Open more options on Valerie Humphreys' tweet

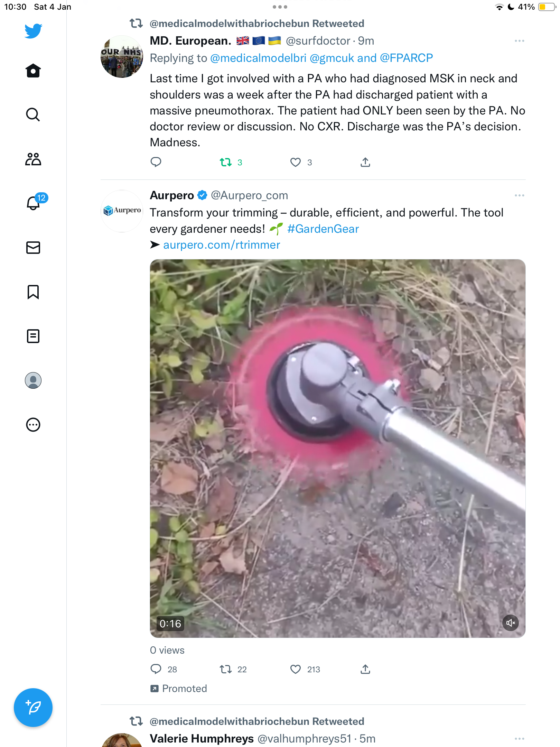pos(519,739)
